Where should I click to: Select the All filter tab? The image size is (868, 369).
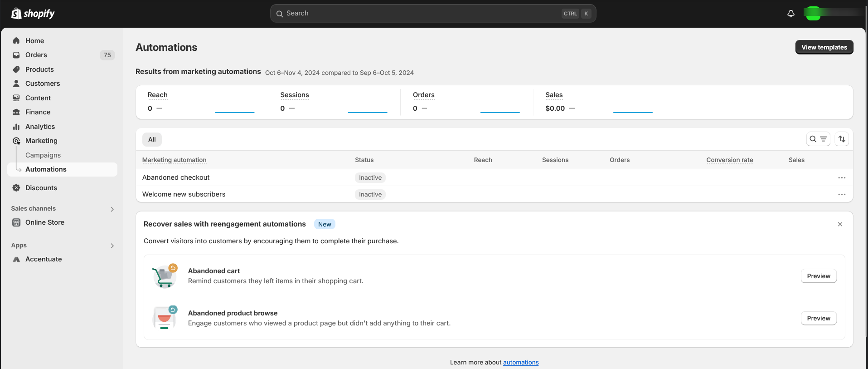[152, 139]
